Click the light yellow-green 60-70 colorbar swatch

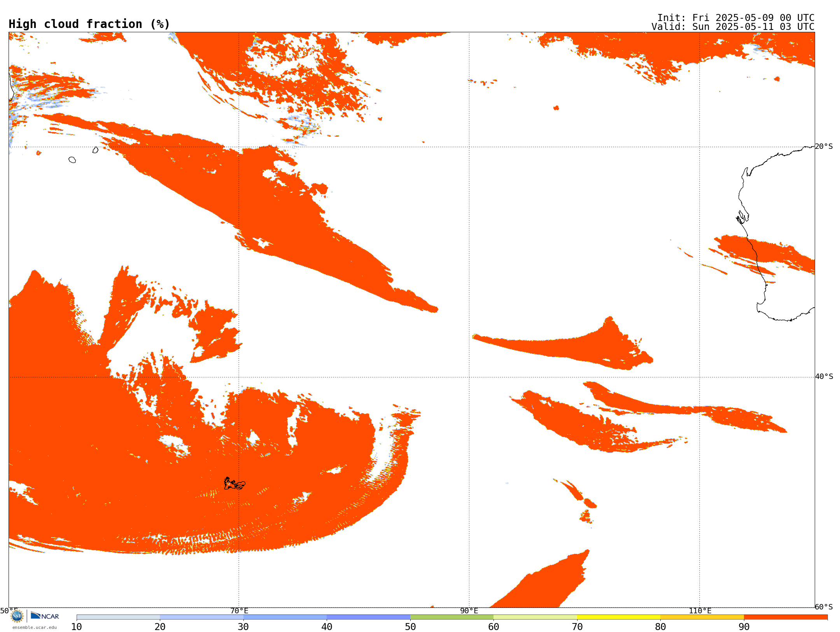[535, 617]
